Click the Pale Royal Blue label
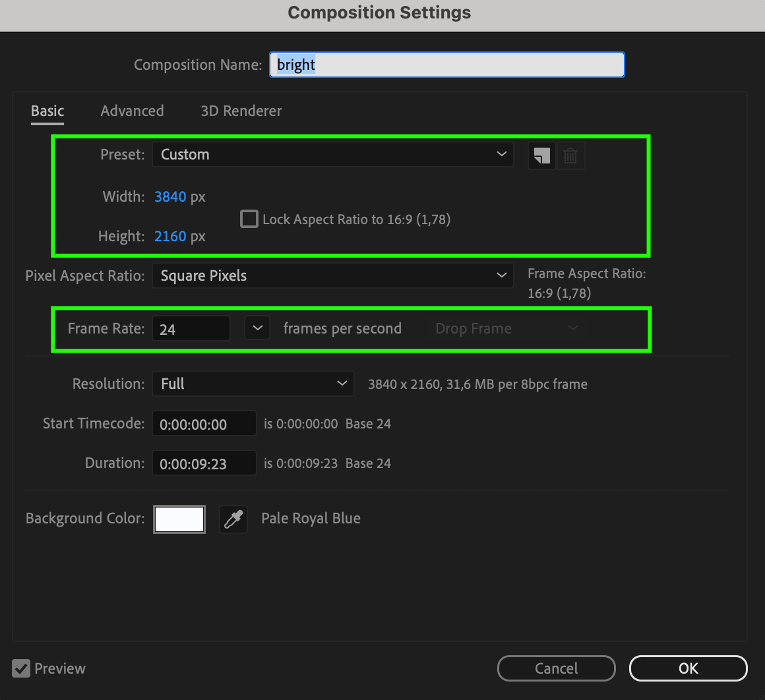 [x=311, y=518]
